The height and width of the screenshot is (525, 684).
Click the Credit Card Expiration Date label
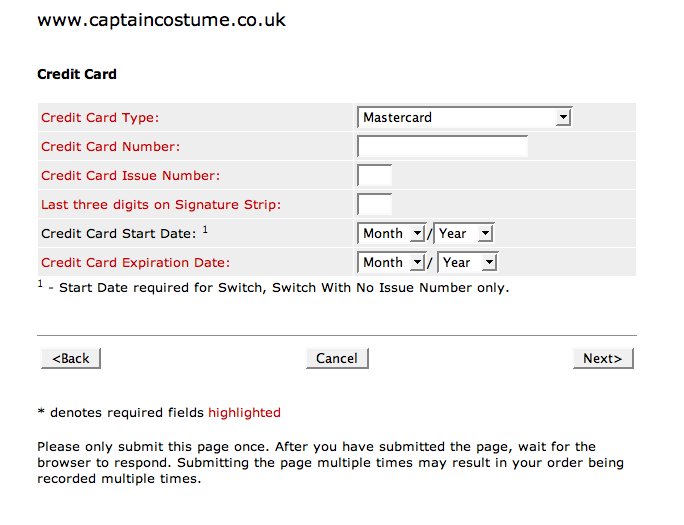pyautogui.click(x=135, y=263)
